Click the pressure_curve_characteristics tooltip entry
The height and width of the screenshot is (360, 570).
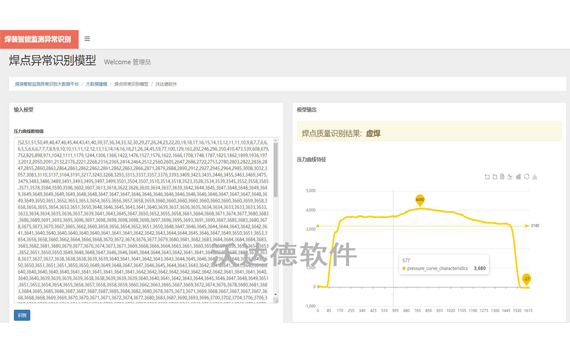point(444,268)
